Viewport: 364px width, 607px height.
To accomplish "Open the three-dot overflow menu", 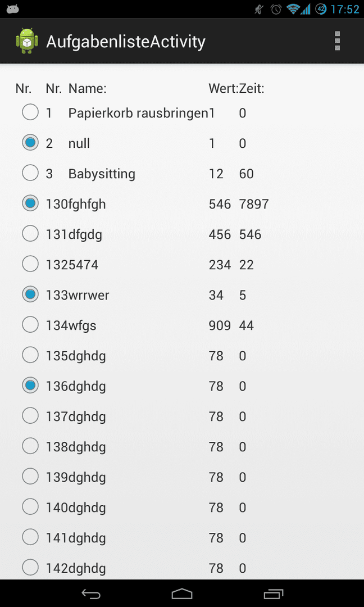I will (x=337, y=41).
